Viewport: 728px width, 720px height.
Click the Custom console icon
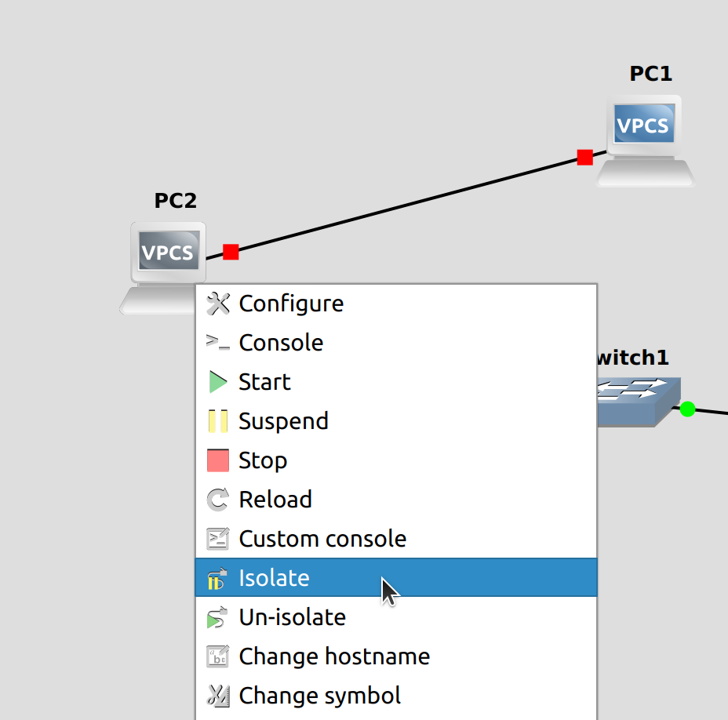[218, 539]
